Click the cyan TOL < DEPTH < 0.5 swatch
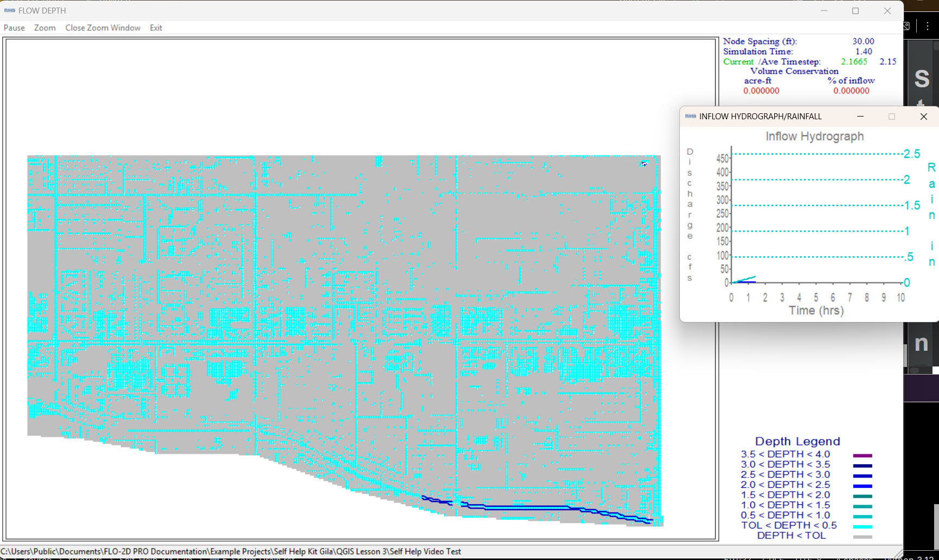Image resolution: width=939 pixels, height=560 pixels. 862,526
